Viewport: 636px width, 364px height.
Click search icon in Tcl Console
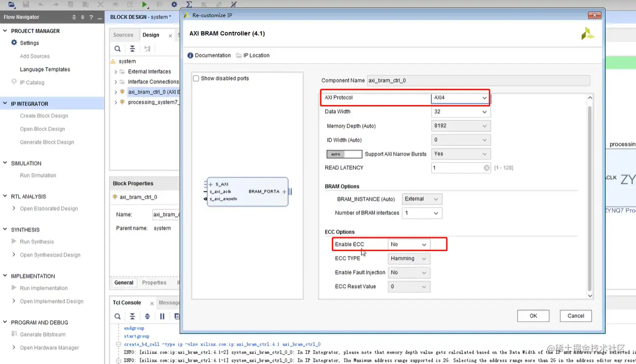click(x=118, y=316)
